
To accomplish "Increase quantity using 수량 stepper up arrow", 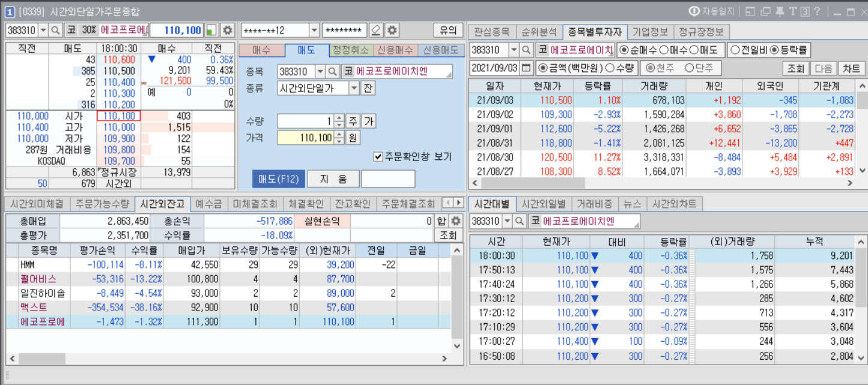I will 339,118.
